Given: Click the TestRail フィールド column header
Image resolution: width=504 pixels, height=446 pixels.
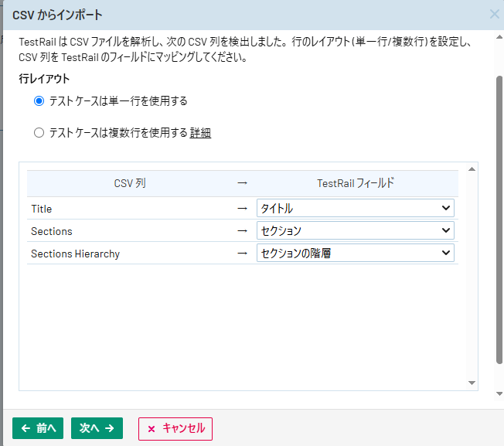Looking at the screenshot, I should coord(355,184).
